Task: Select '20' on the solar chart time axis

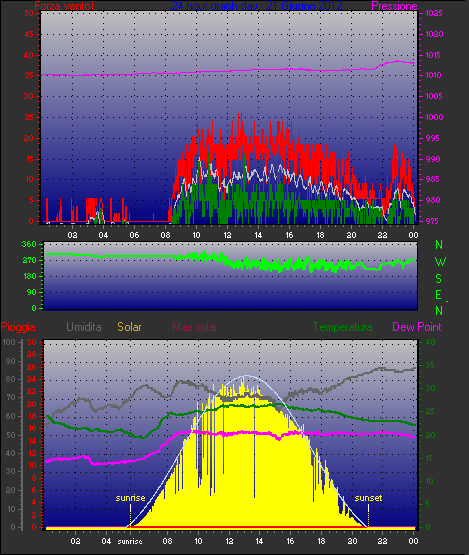Action: tap(352, 541)
